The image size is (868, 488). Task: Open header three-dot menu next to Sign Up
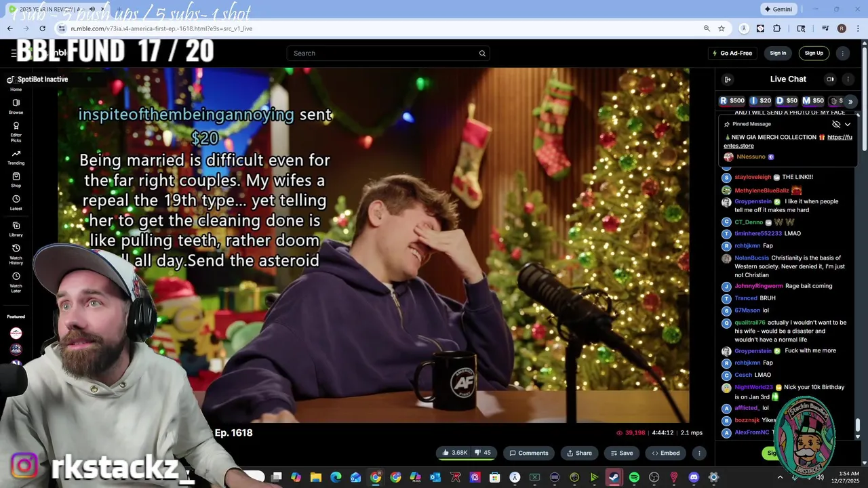(x=843, y=54)
